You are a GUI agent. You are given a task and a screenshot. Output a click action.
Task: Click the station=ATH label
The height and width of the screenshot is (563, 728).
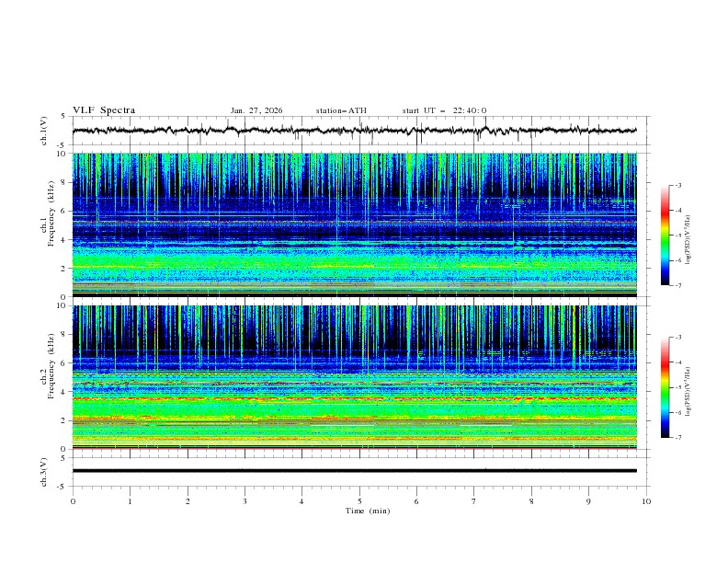coord(341,110)
